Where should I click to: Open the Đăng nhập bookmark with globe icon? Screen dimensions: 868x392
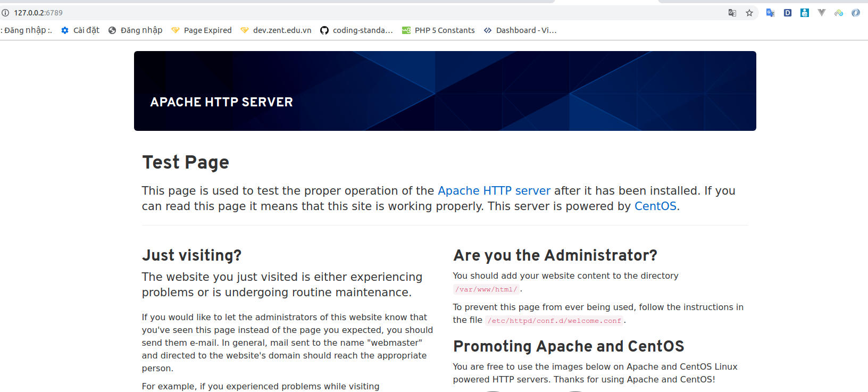pyautogui.click(x=136, y=30)
